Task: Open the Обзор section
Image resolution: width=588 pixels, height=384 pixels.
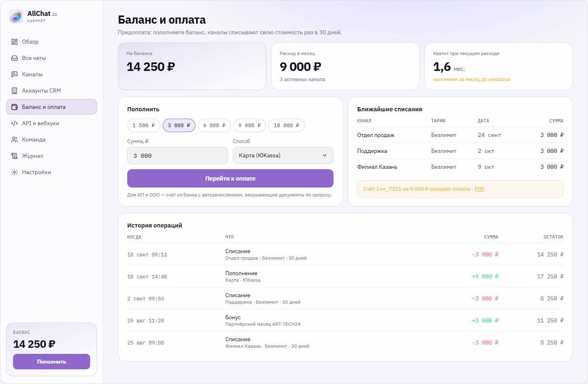Action: pyautogui.click(x=51, y=42)
